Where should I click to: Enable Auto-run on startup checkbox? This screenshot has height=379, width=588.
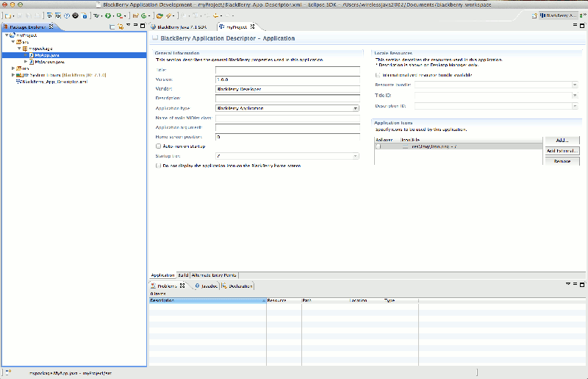click(x=158, y=146)
